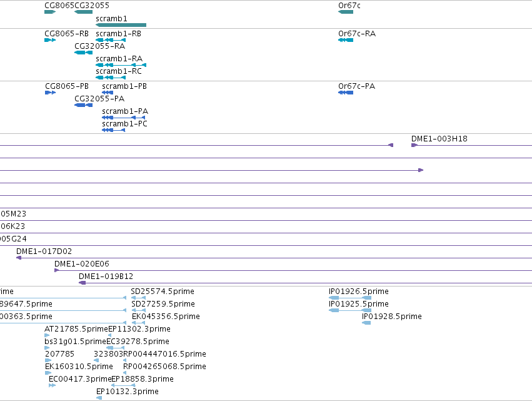Select the CG32055-PA protein glyph

(84, 105)
